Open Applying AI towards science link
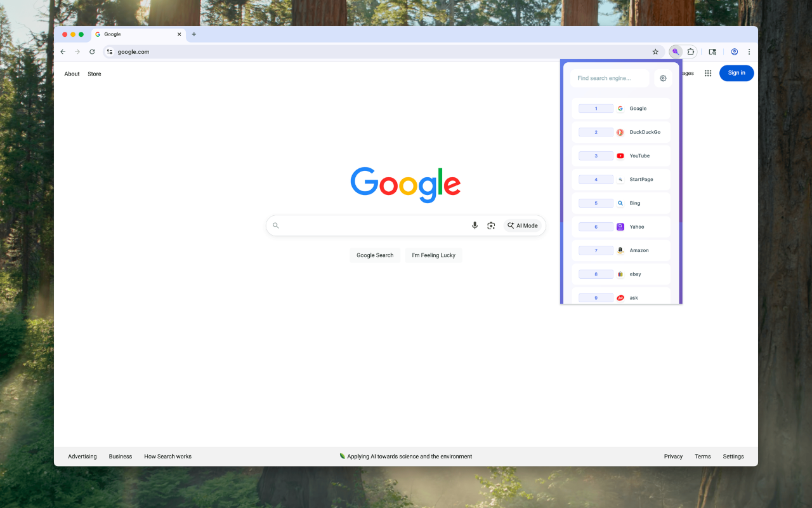This screenshot has height=508, width=812. coord(406,457)
